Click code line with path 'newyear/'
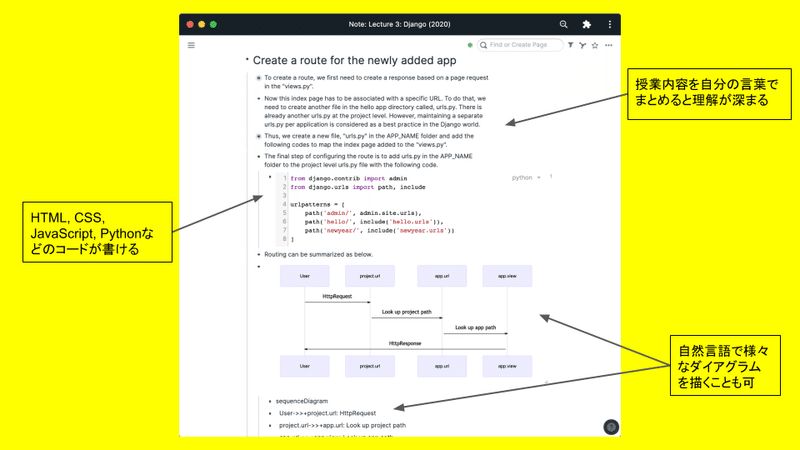 [x=380, y=231]
